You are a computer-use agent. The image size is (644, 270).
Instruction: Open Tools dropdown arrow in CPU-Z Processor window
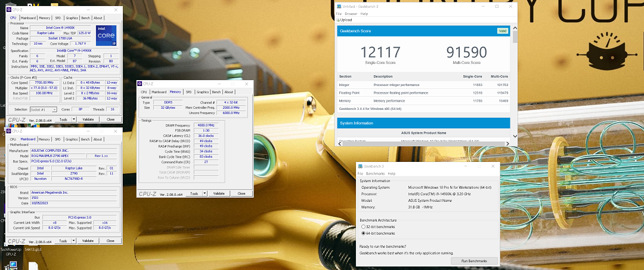coord(74,119)
